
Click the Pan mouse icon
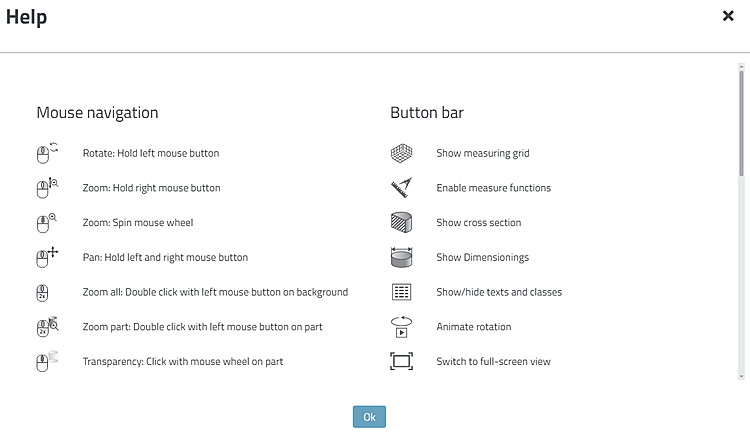[47, 257]
